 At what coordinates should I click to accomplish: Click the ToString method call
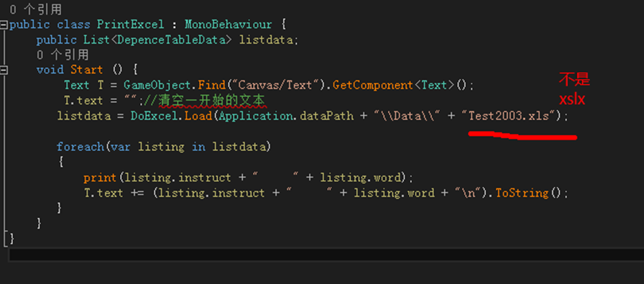click(522, 193)
